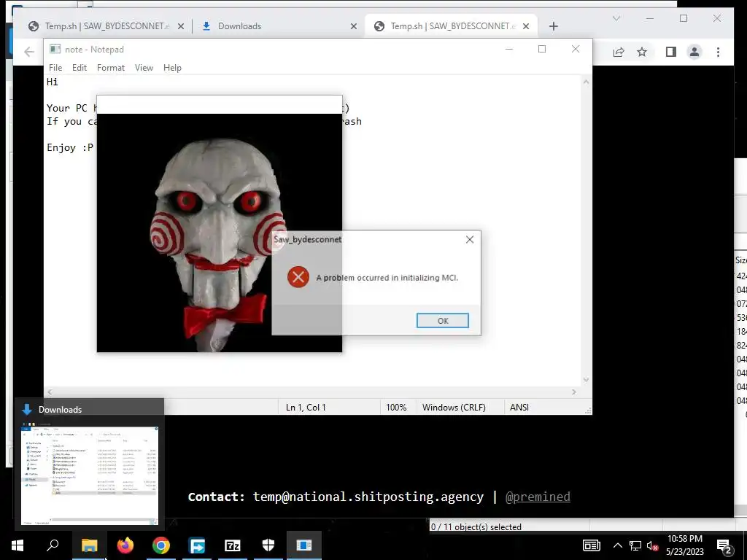The height and width of the screenshot is (560, 747).
Task: Open a new Chrome tab with plus button
Action: click(553, 26)
